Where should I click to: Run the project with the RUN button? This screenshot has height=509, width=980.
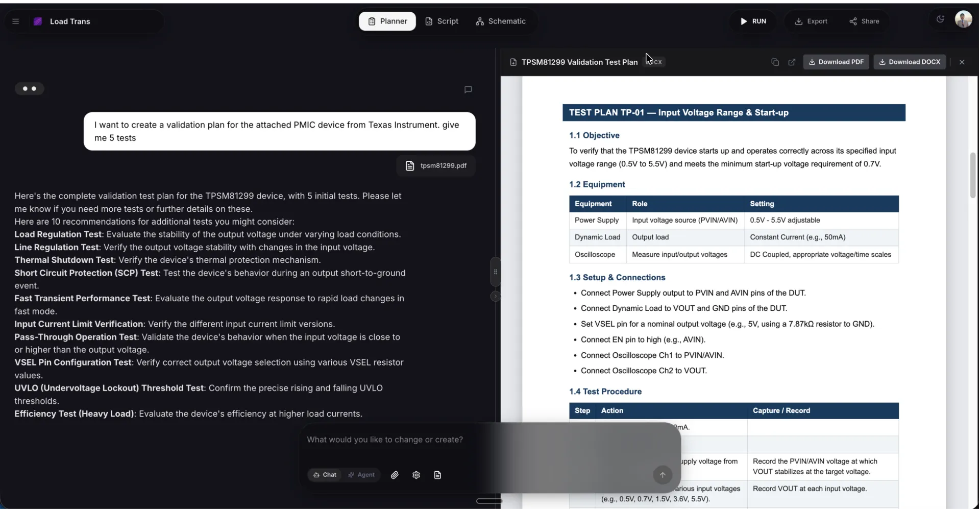[x=753, y=21]
